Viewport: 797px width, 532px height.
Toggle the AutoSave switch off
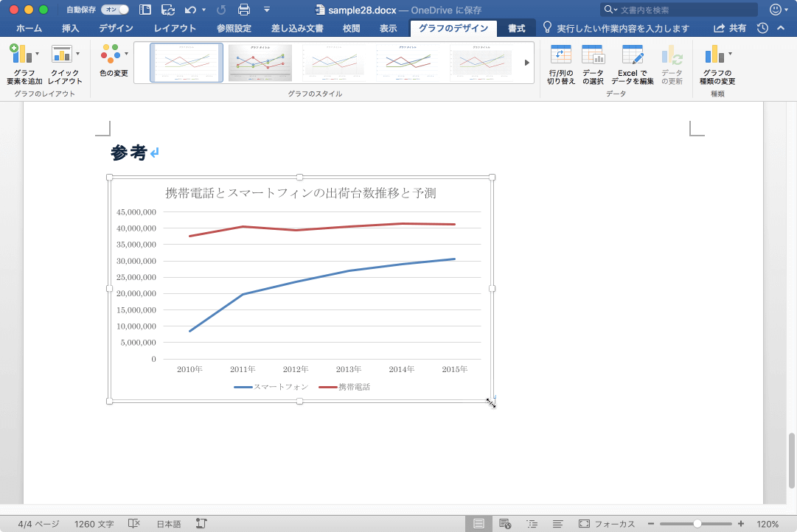[x=115, y=10]
